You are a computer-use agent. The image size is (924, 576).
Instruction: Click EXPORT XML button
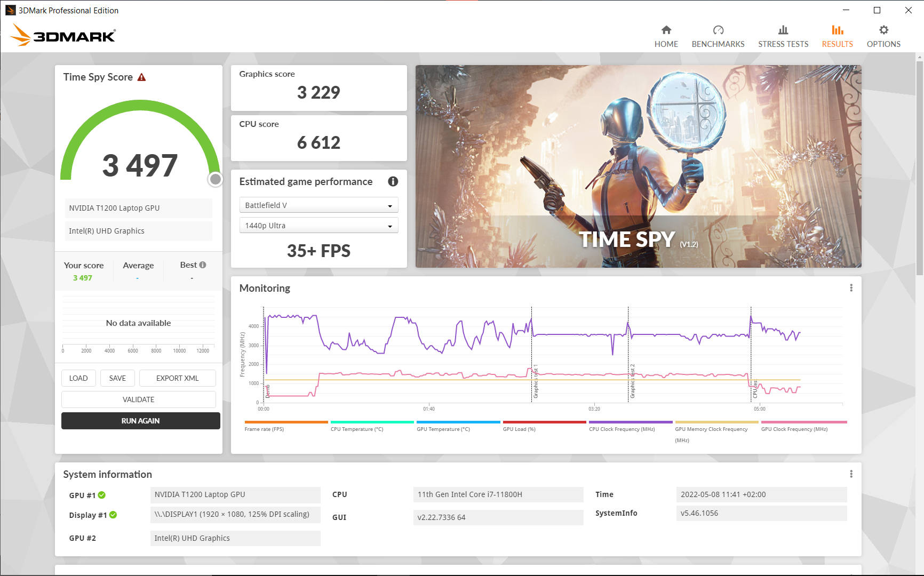[177, 378]
